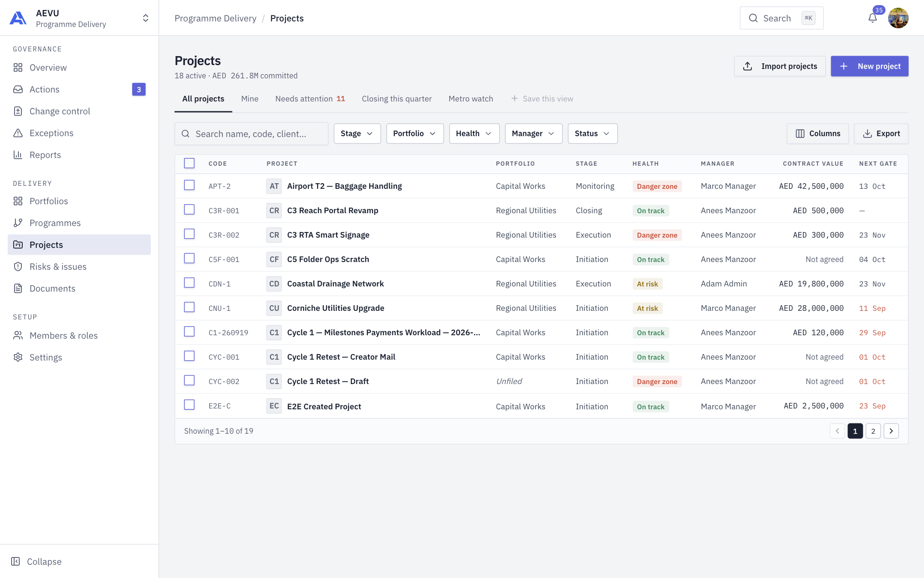924x578 pixels.
Task: Check the CDN-1 row checkbox
Action: point(189,283)
